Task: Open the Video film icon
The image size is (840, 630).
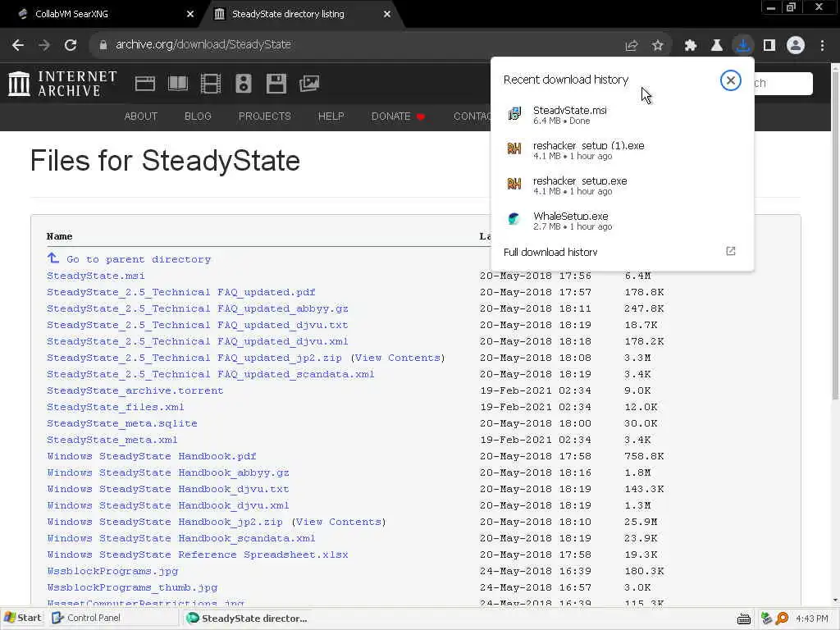Action: pyautogui.click(x=211, y=84)
